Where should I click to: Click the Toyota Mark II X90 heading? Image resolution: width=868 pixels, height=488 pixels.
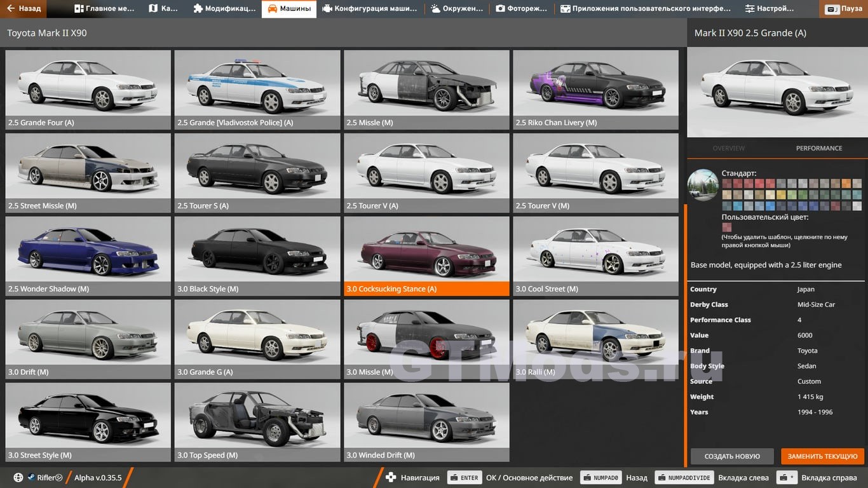[47, 33]
